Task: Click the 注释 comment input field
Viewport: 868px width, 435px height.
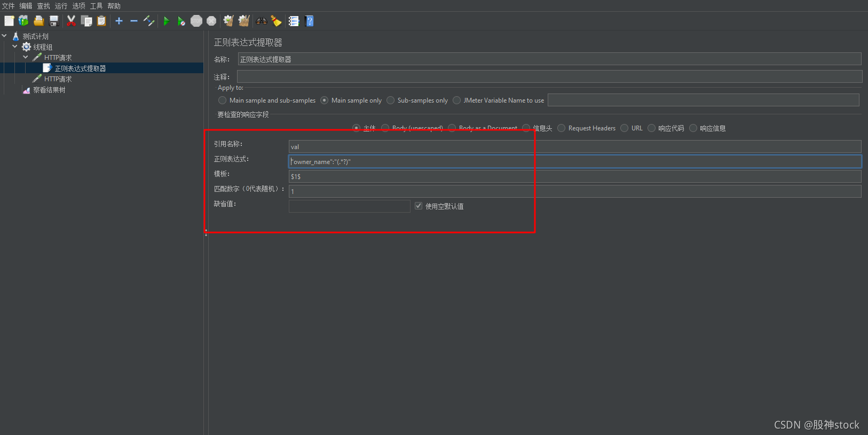Action: click(x=549, y=76)
